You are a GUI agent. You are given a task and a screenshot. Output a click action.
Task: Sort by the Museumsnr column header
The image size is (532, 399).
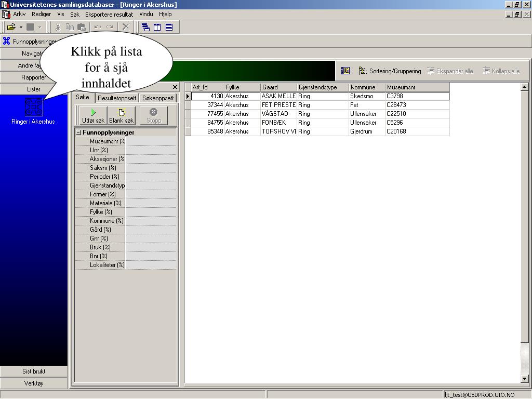tap(417, 87)
